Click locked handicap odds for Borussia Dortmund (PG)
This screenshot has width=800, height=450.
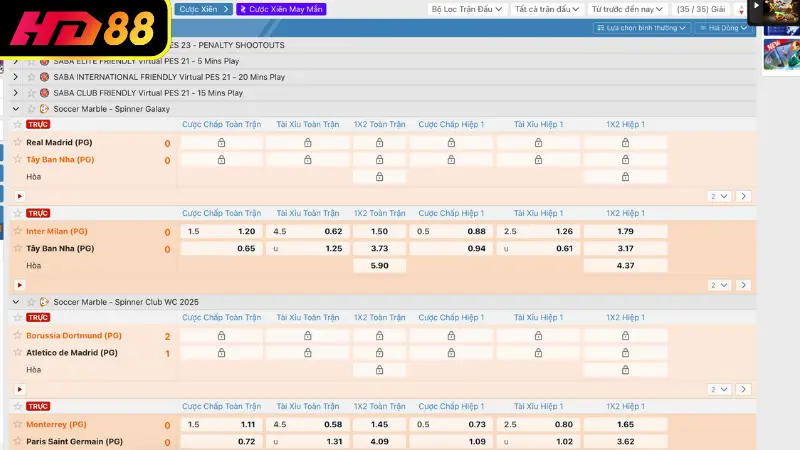[x=221, y=336]
